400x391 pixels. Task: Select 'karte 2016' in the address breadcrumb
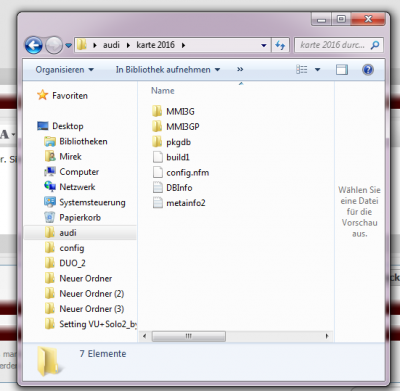coord(155,45)
